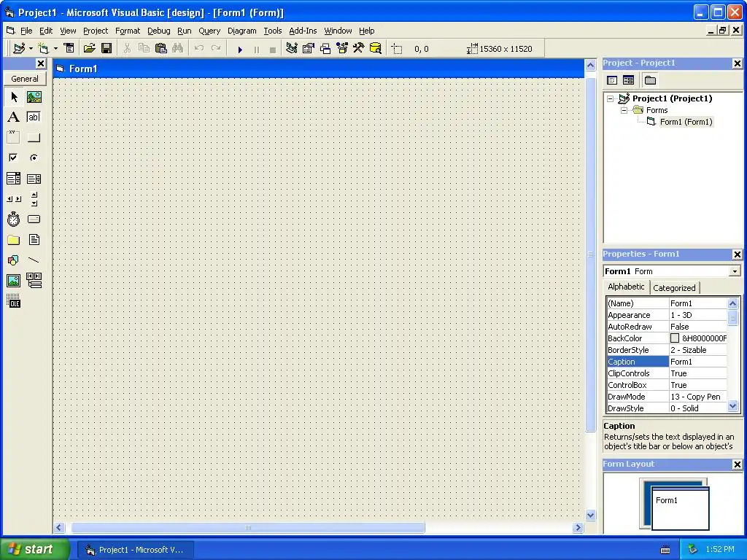Select the CommandButton control tool
Image resolution: width=747 pixels, height=560 pixels.
(34, 138)
